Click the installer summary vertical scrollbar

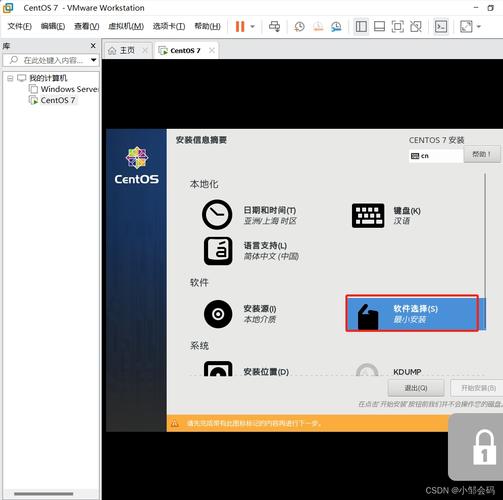(485, 250)
